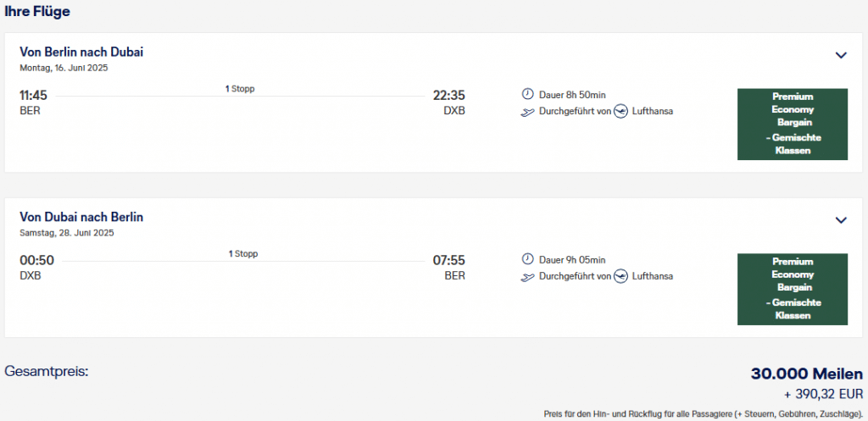The width and height of the screenshot is (868, 421).
Task: Click the return flight duration clock icon
Action: (527, 259)
